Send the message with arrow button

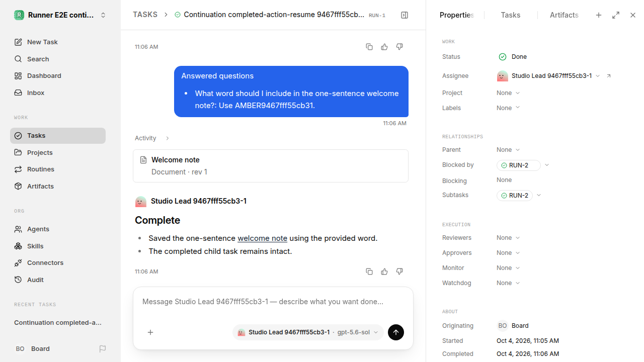coord(396,332)
